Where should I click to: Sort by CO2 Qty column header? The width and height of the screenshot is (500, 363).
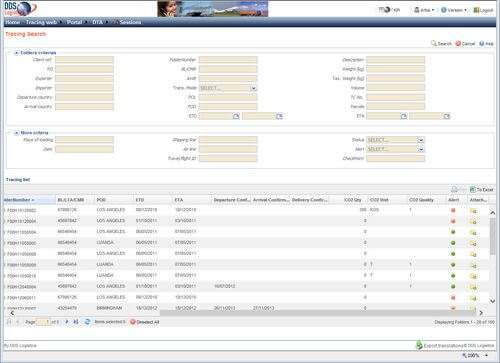coord(348,200)
